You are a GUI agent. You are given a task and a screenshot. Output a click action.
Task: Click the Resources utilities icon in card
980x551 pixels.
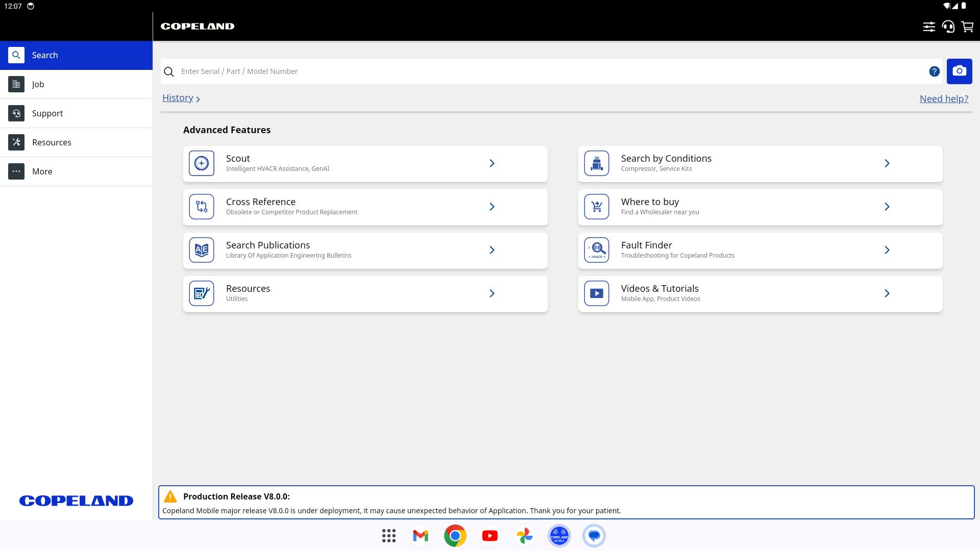pyautogui.click(x=202, y=293)
